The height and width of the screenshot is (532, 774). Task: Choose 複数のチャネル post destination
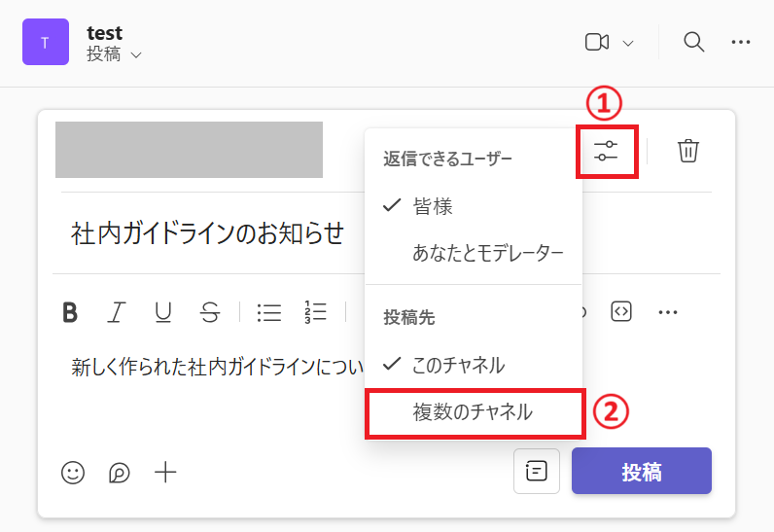coord(475,412)
